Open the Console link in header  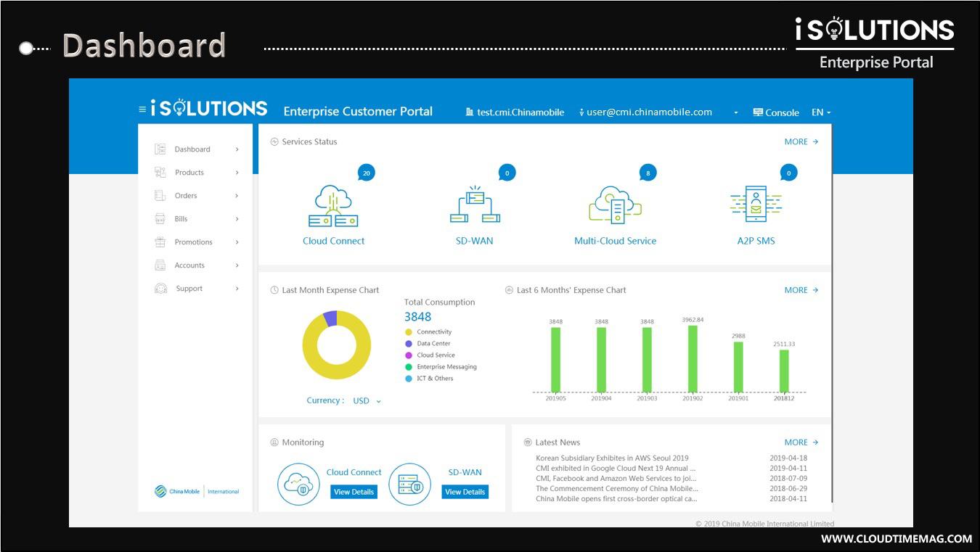click(776, 112)
